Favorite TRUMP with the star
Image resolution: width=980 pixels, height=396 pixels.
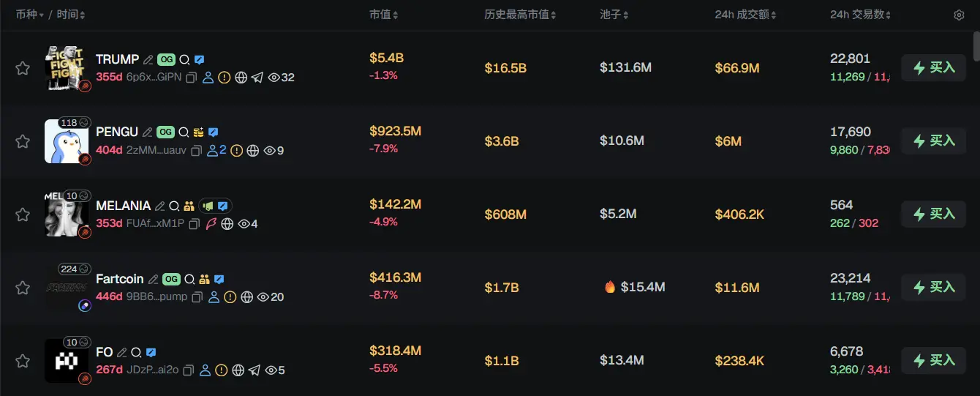(x=23, y=68)
